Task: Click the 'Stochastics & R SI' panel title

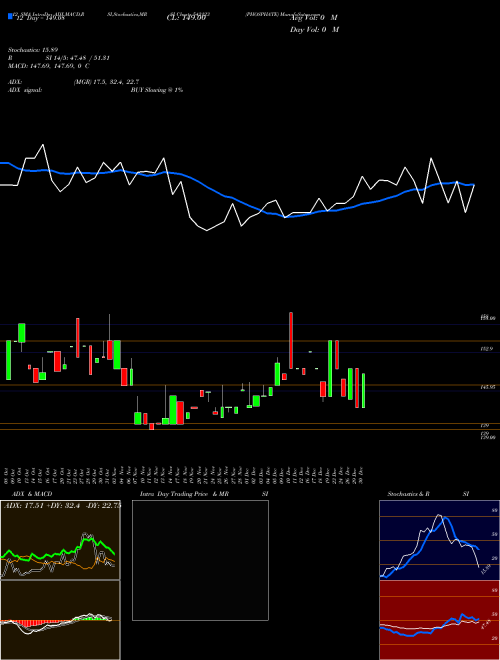Action: tap(428, 494)
